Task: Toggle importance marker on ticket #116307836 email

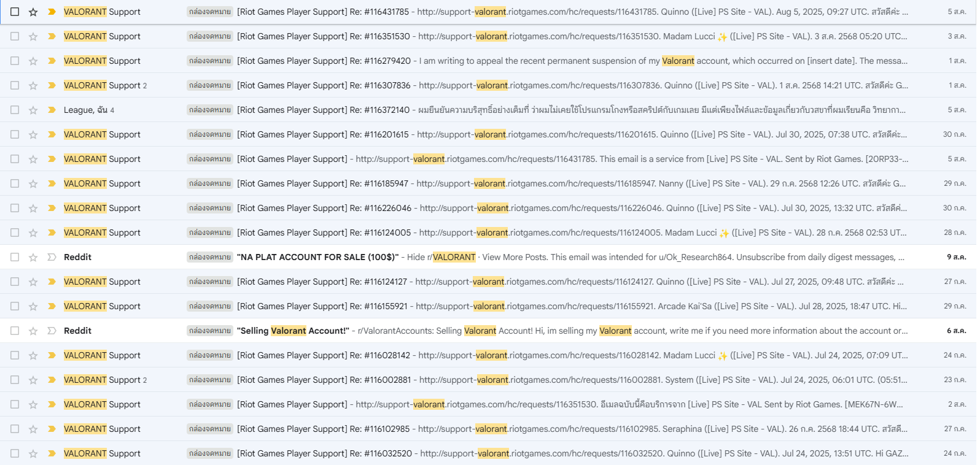Action: (52, 85)
